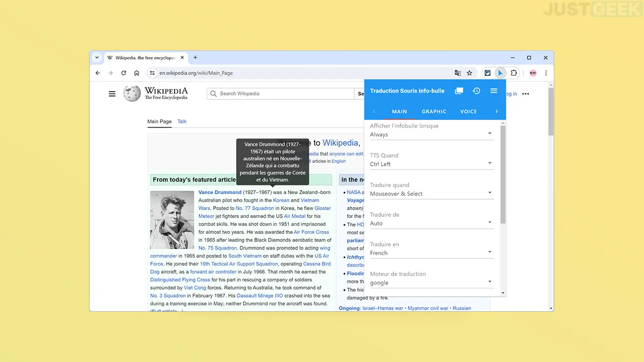Viewport: 644px width, 362px height.
Task: Open the Distinguished Flying Cross link
Action: (180, 280)
